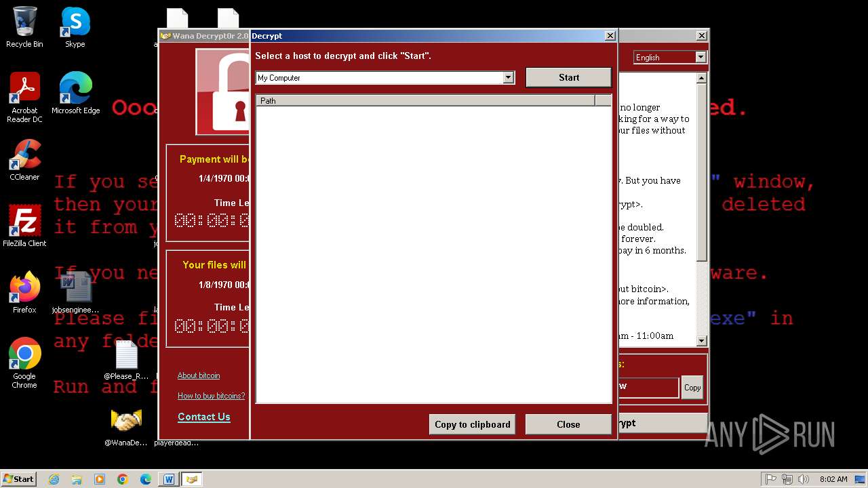The width and height of the screenshot is (868, 488).
Task: Open File Explorer from the taskbar
Action: coord(77,479)
